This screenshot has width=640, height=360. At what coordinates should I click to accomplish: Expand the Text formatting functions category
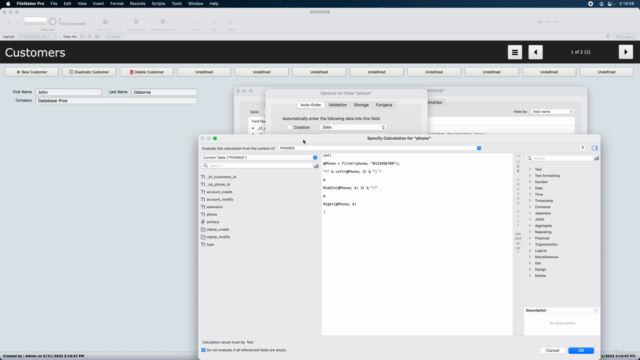pos(530,176)
